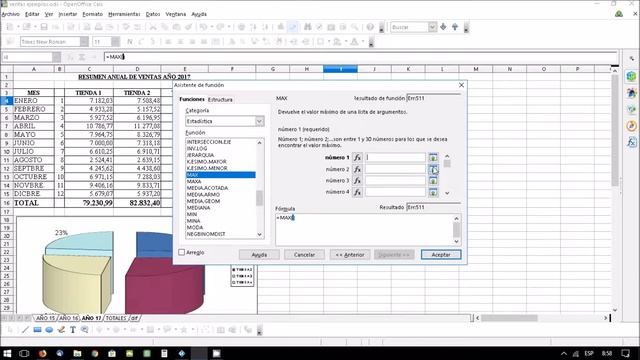Click the Task View taskbar icon
This screenshot has width=640, height=360.
click(24, 353)
